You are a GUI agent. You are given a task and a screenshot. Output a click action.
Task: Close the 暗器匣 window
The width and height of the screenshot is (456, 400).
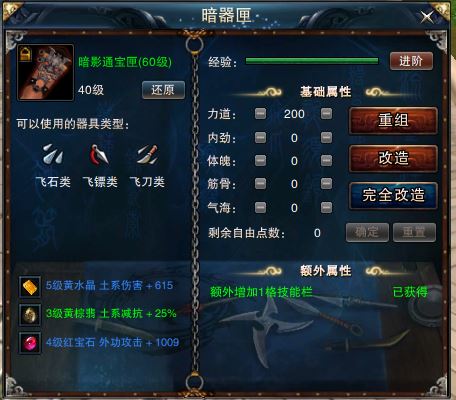tap(427, 17)
